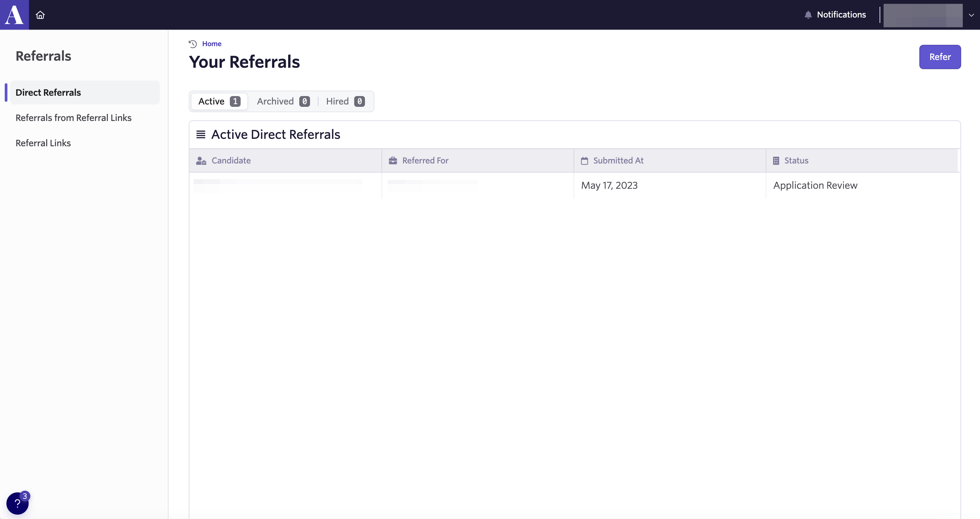
Task: Open the home icon in top bar
Action: (x=40, y=15)
